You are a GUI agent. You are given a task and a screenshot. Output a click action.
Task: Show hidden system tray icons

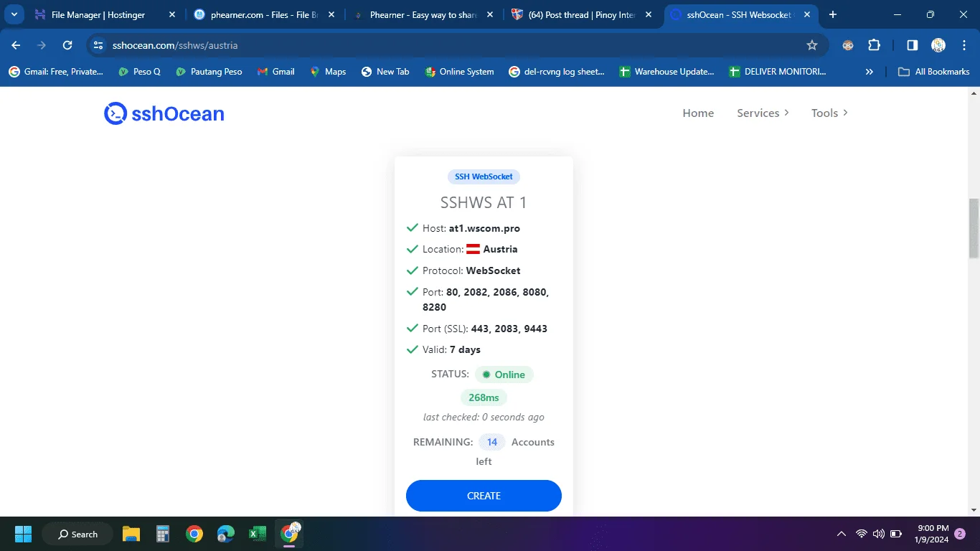click(842, 534)
